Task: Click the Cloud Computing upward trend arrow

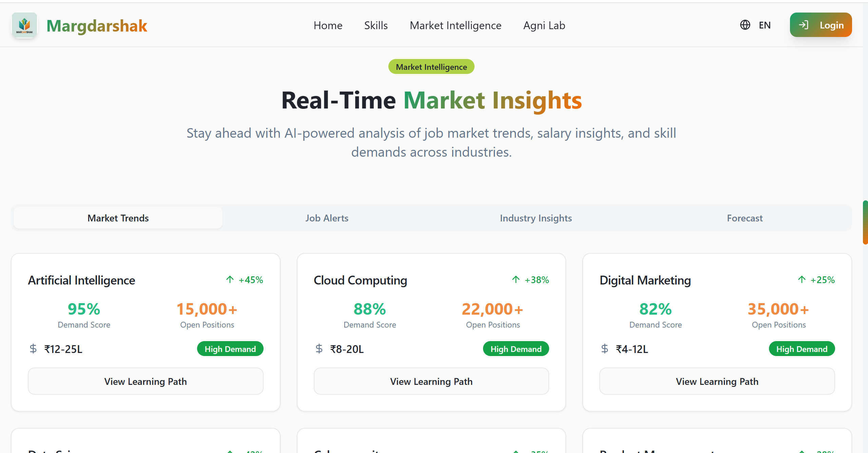Action: [516, 280]
